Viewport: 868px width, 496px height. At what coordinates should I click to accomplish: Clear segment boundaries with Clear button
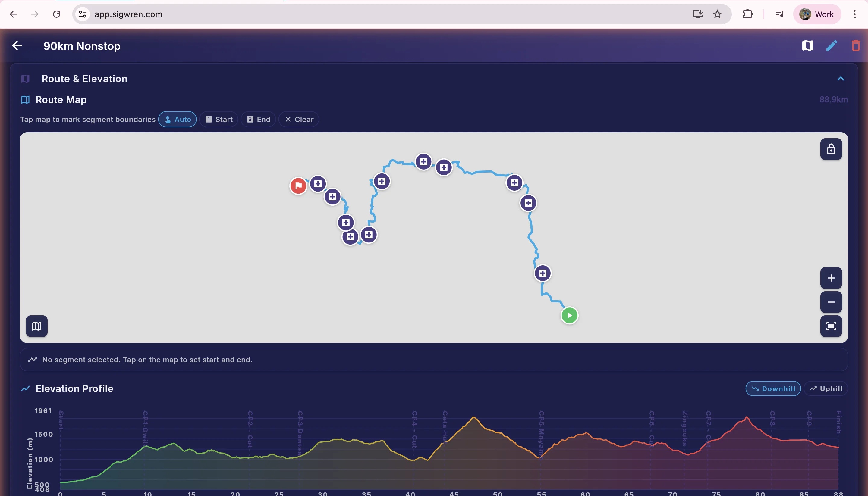pos(299,119)
